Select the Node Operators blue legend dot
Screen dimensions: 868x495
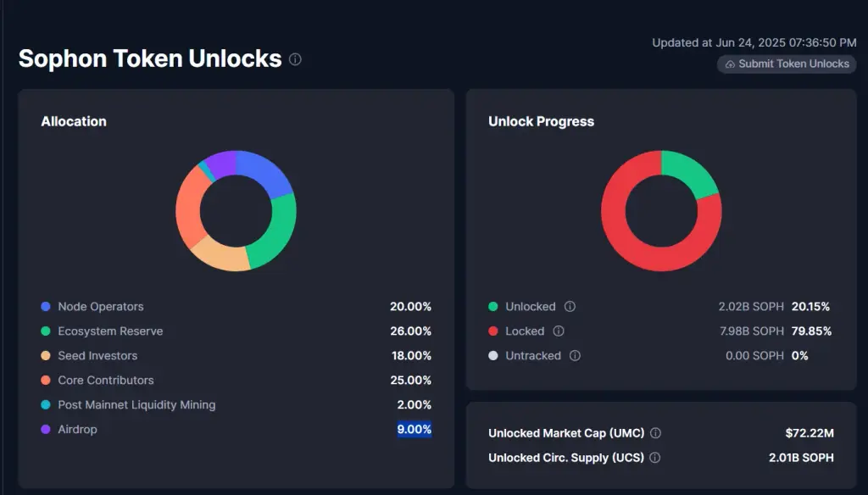(46, 307)
